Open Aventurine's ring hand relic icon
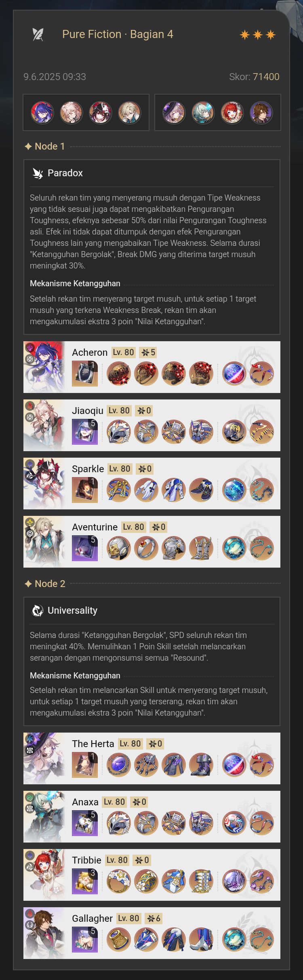 [x=146, y=548]
